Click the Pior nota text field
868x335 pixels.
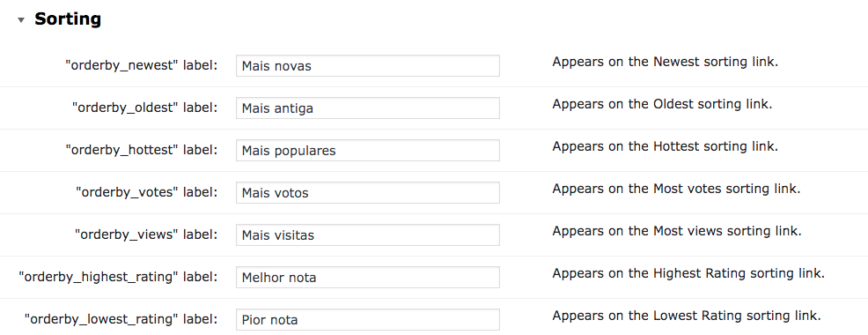pyautogui.click(x=368, y=319)
